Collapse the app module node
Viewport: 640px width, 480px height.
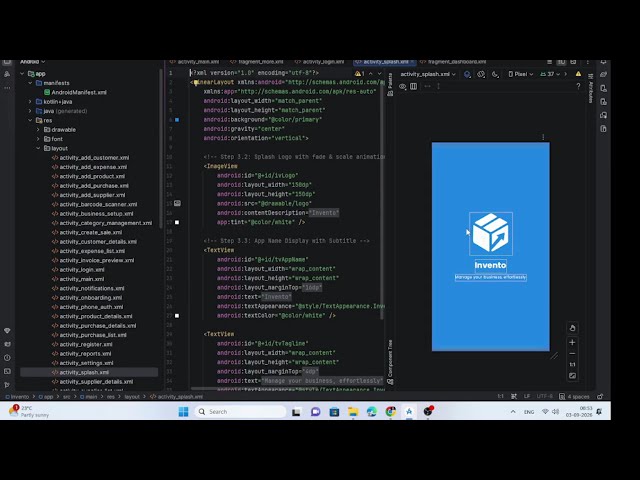point(22,74)
